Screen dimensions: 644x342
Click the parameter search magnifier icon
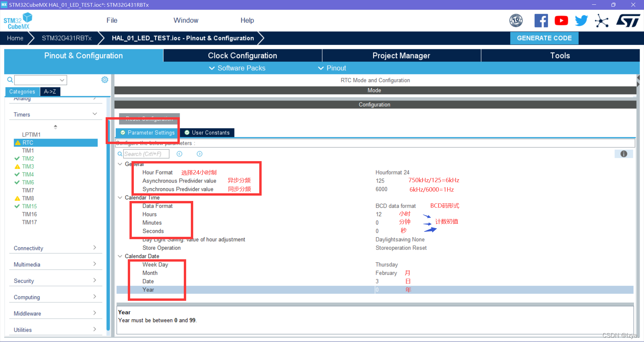120,154
